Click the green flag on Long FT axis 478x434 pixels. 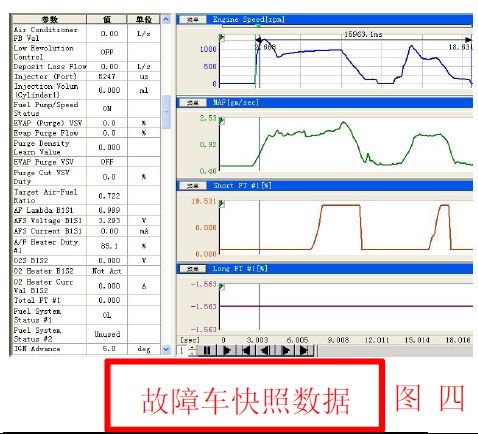[x=222, y=287]
